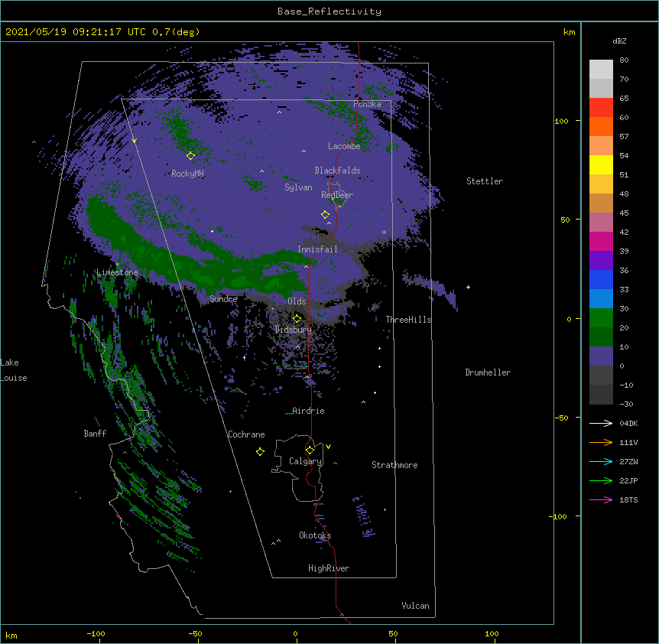Click the Sylvan label on map
Screen dimensions: 659x644
298,187
